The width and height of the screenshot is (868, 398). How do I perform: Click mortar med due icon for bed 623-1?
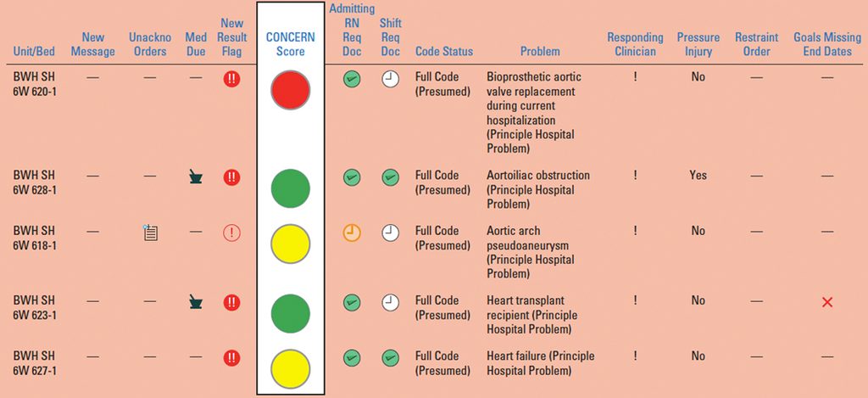point(196,303)
